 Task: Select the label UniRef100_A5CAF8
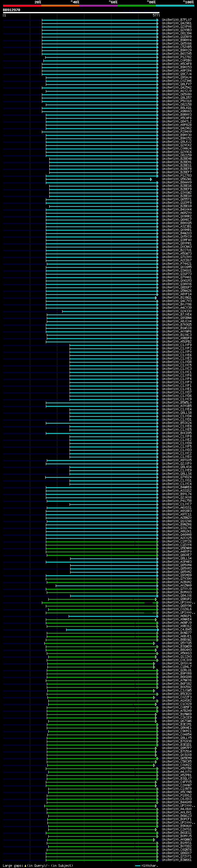click(x=177, y=64)
